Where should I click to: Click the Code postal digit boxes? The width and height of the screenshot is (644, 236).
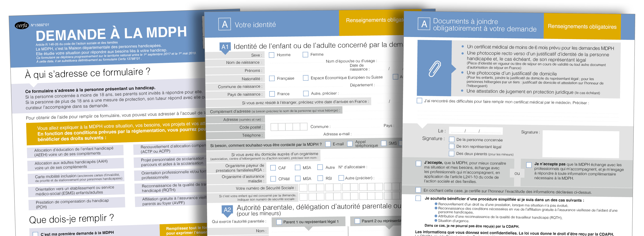click(x=289, y=126)
